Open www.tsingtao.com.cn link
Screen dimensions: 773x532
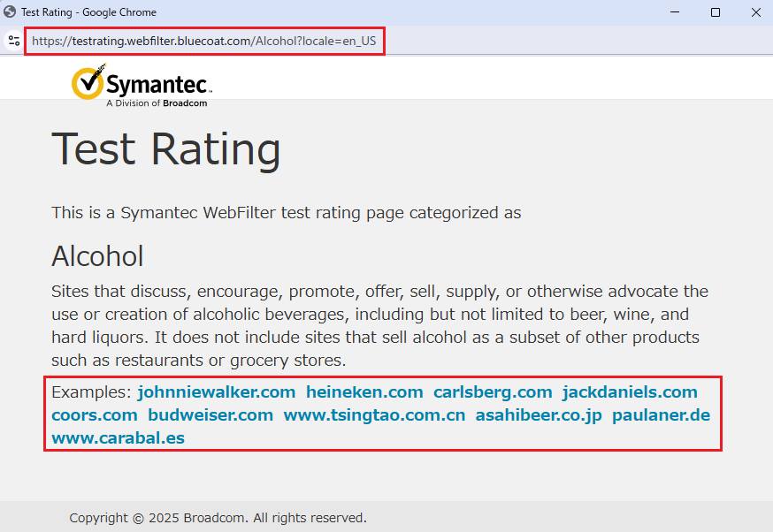coord(374,414)
